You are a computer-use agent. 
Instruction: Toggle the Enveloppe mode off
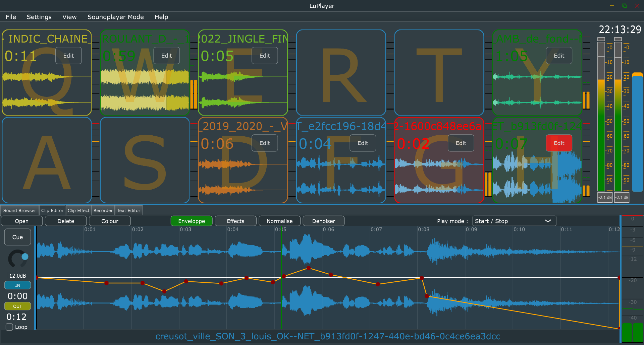click(x=192, y=221)
